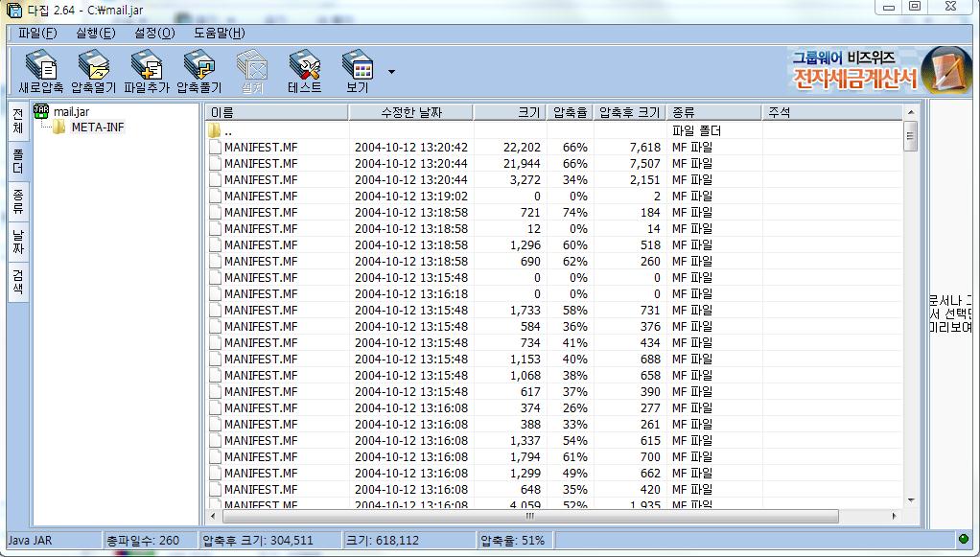Viewport: 980px width, 557px height.
Task: Sort by the 압축율 column header
Action: 571,112
